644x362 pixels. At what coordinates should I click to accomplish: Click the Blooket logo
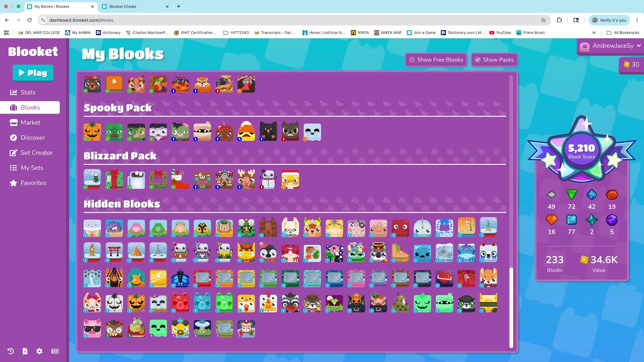point(33,51)
